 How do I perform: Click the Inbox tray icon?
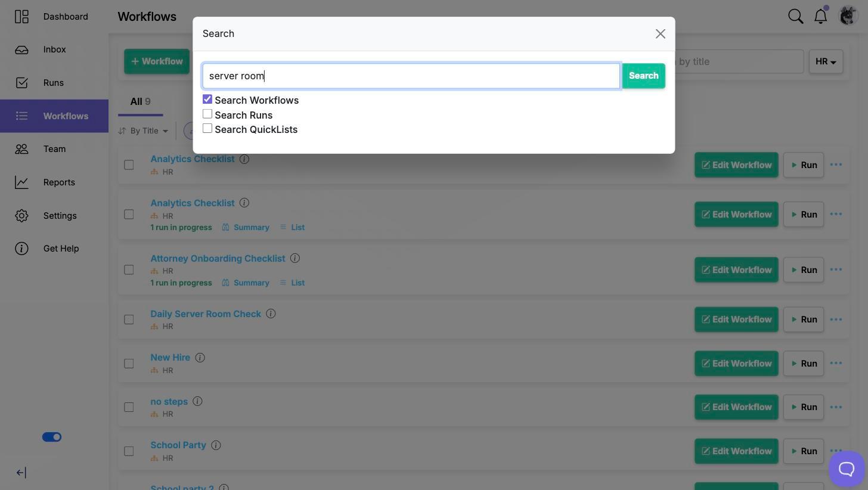(21, 49)
